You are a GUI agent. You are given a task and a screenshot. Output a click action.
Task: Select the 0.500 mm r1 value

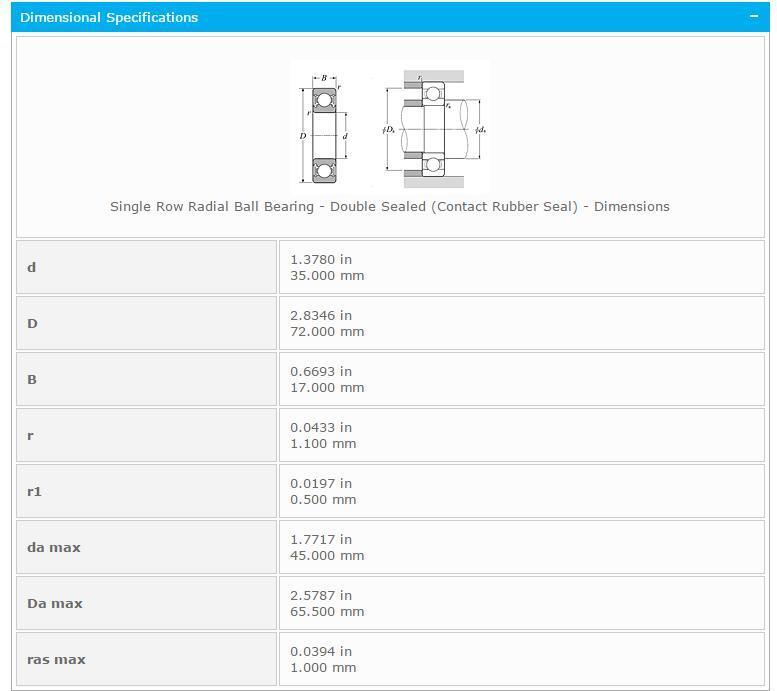[x=323, y=499]
